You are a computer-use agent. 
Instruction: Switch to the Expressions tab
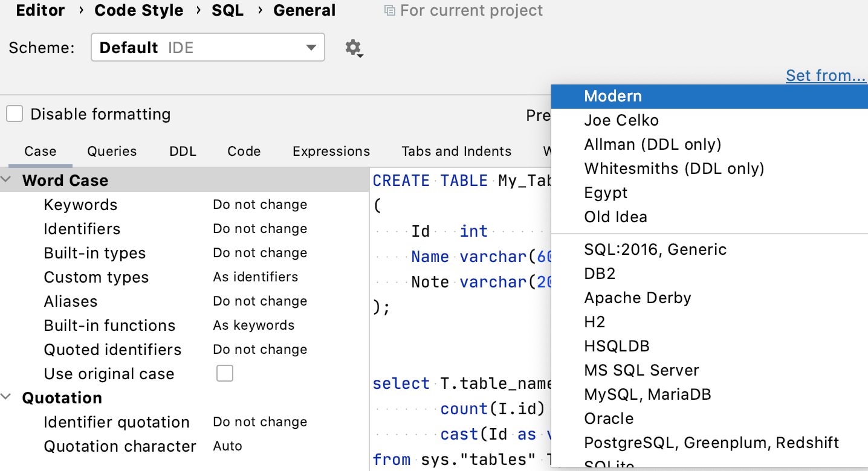pos(331,151)
